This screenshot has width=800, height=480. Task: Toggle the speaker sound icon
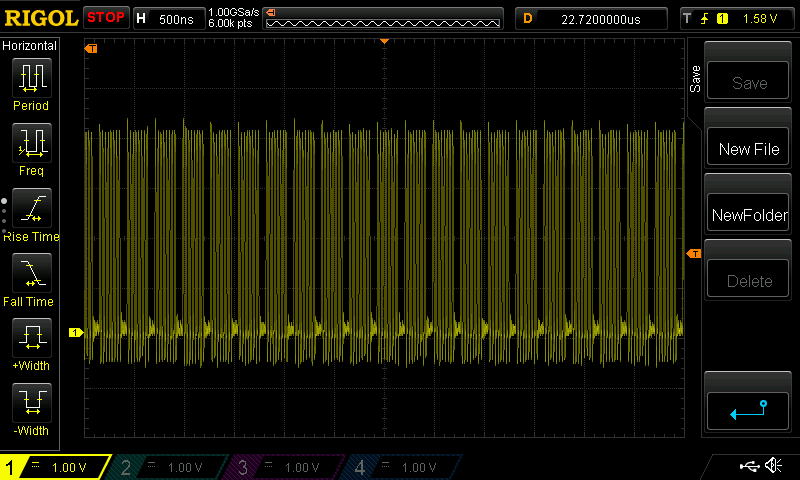pyautogui.click(x=773, y=466)
